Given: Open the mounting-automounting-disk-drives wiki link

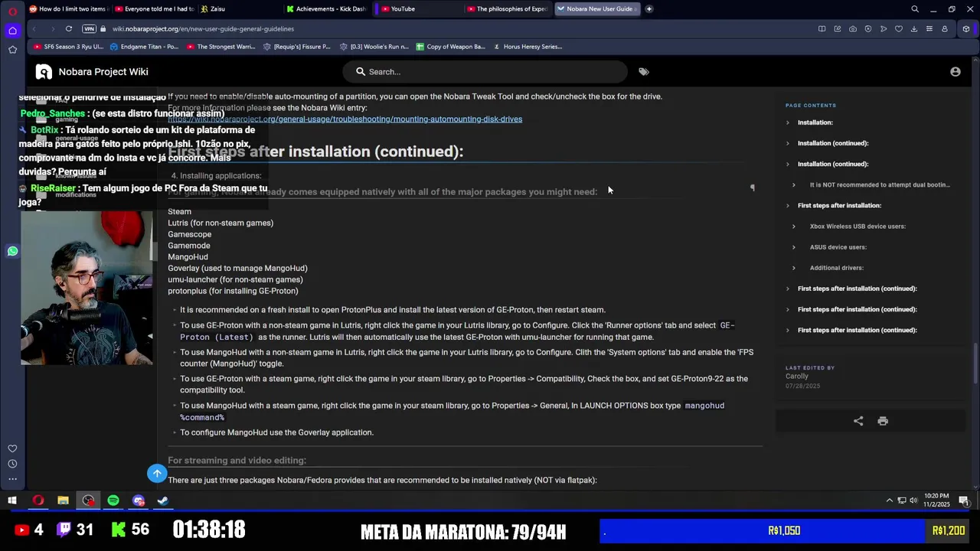Looking at the screenshot, I should point(345,119).
